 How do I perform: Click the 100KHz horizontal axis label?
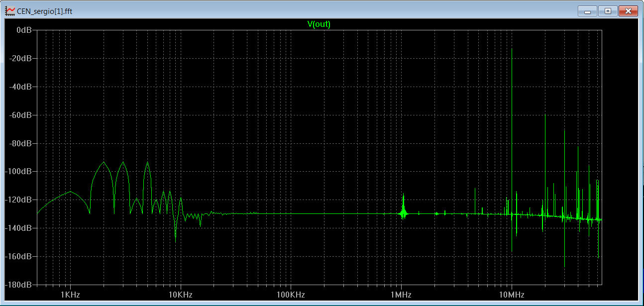coord(291,295)
